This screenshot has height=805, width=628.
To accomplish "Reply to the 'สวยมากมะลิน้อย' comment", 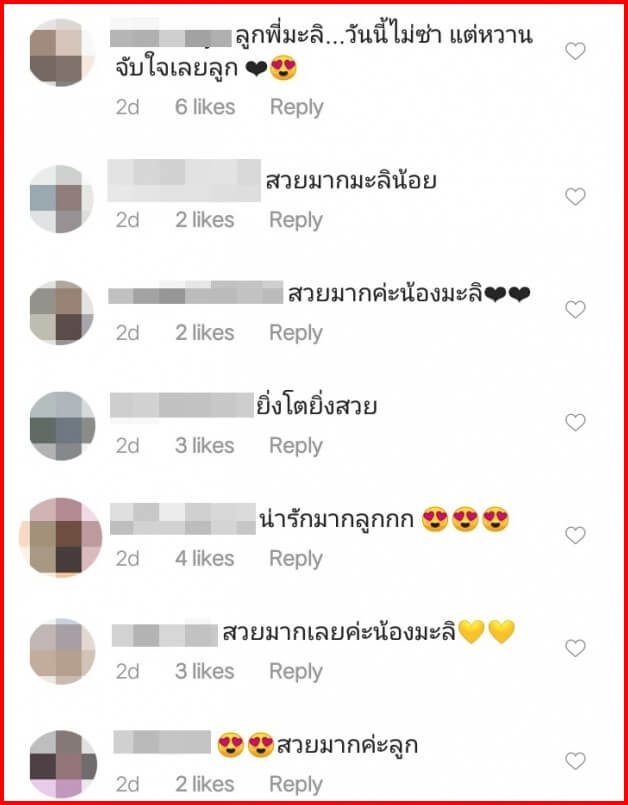I will (x=296, y=220).
